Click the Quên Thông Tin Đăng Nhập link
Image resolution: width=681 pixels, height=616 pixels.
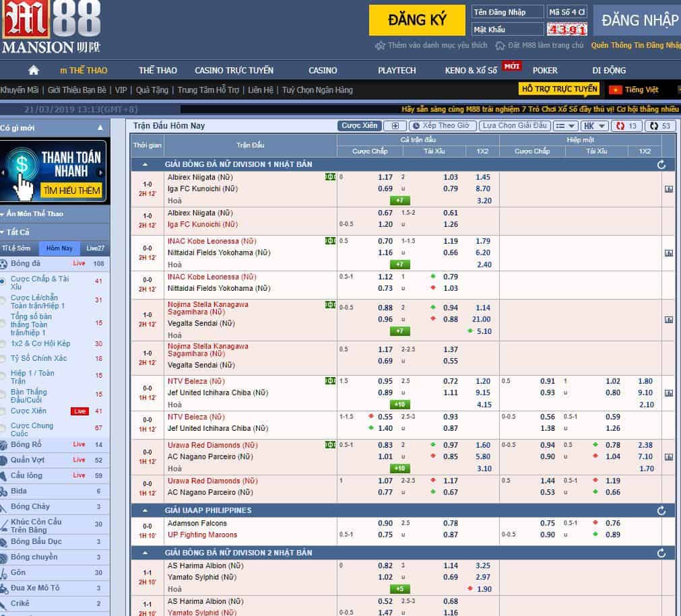click(x=635, y=46)
